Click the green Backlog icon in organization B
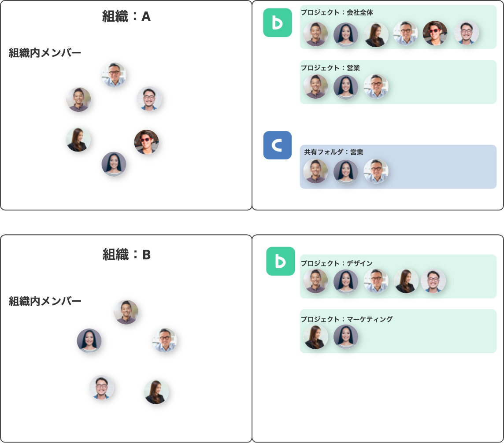The height and width of the screenshot is (443, 504). 281,261
